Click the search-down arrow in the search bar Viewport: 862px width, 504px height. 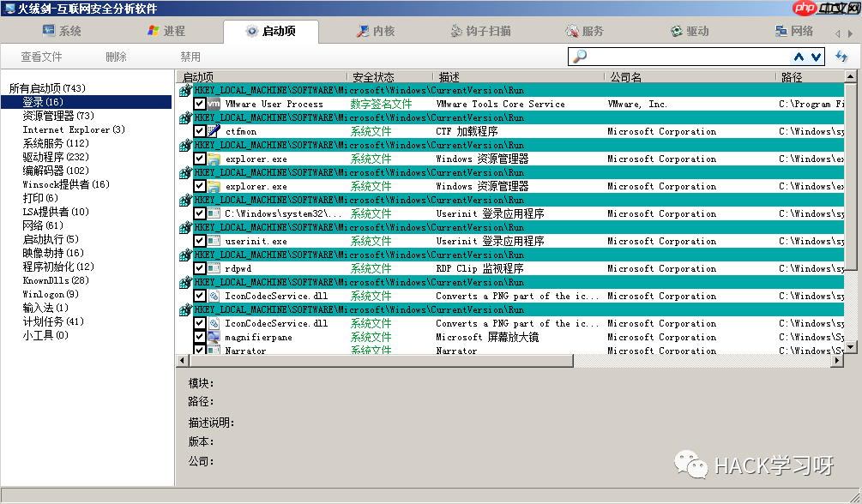pos(813,57)
